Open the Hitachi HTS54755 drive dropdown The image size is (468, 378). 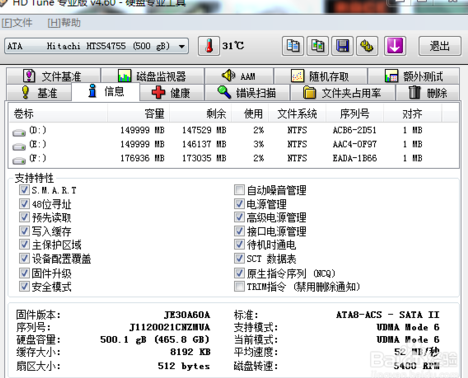pos(96,46)
